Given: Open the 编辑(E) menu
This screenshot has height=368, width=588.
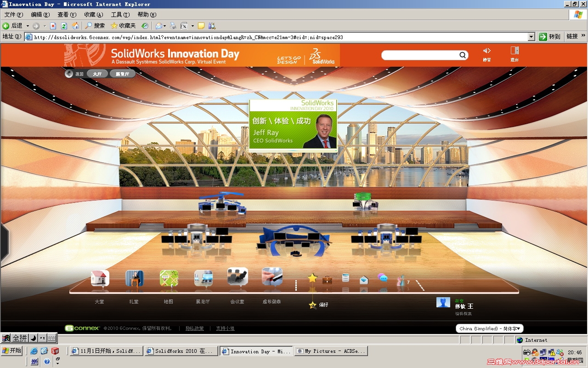Looking at the screenshot, I should (40, 15).
